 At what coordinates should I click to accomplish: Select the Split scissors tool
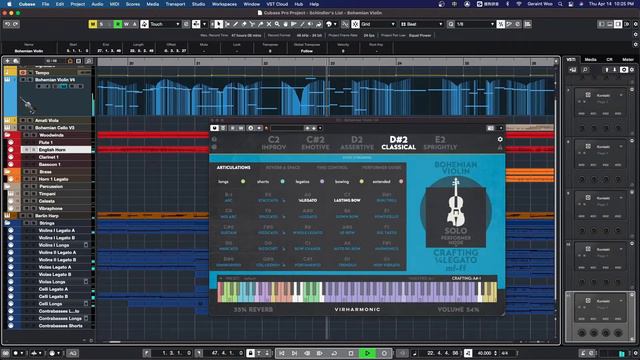coord(252,24)
